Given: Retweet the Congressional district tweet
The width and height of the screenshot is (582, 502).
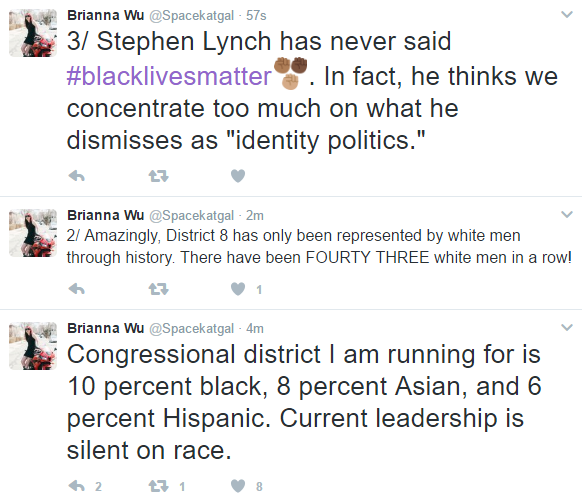Looking at the screenshot, I should pos(158,486).
